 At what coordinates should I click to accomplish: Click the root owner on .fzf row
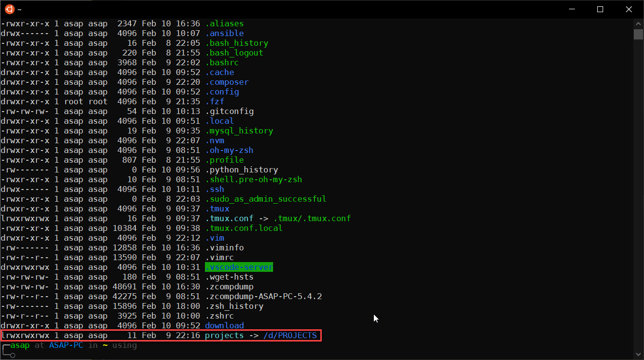74,101
